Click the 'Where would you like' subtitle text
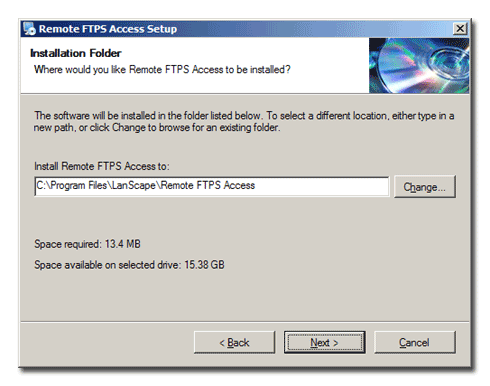Viewport: 490px width, 386px height. [x=162, y=69]
